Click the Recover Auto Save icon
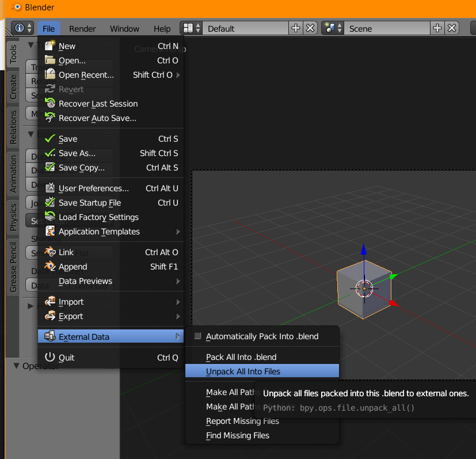This screenshot has width=476, height=459. 49,117
